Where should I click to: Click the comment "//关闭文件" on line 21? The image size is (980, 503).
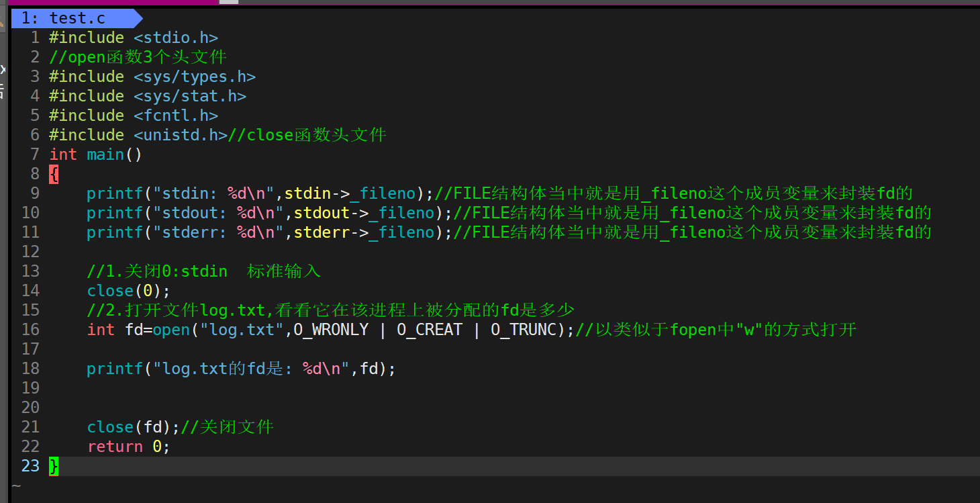click(228, 427)
